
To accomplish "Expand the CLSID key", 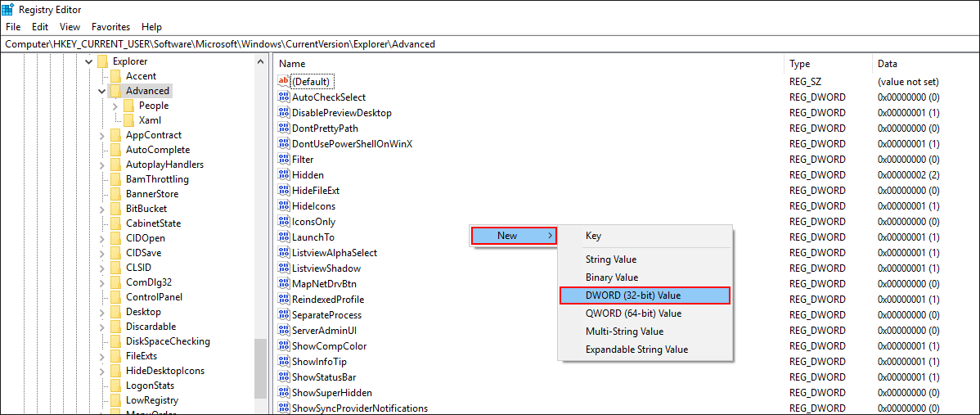I will tap(102, 268).
